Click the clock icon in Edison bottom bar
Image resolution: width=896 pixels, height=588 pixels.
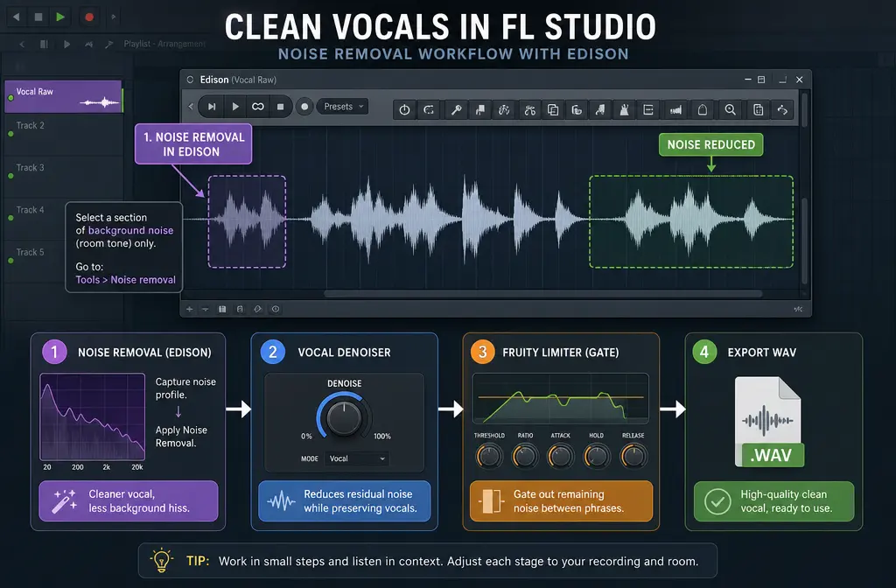tap(276, 309)
